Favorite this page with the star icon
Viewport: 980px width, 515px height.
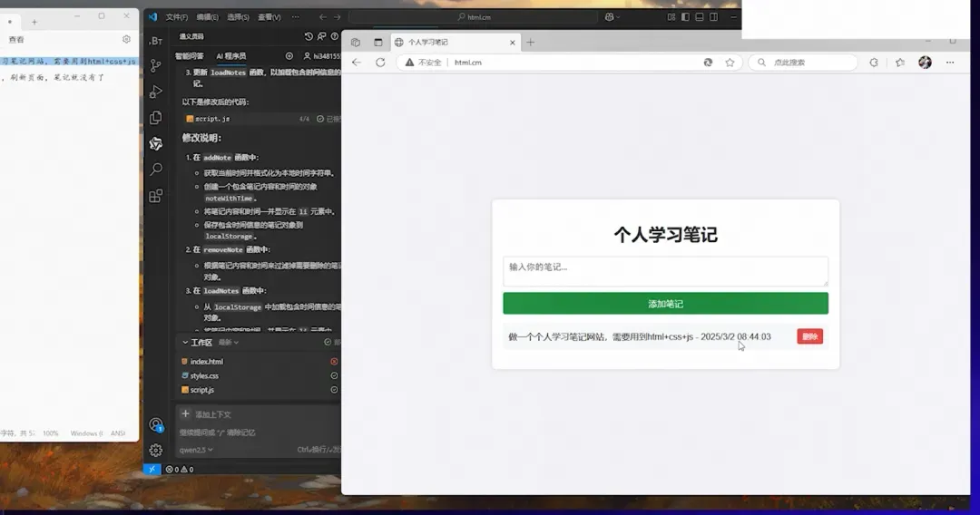tap(730, 63)
